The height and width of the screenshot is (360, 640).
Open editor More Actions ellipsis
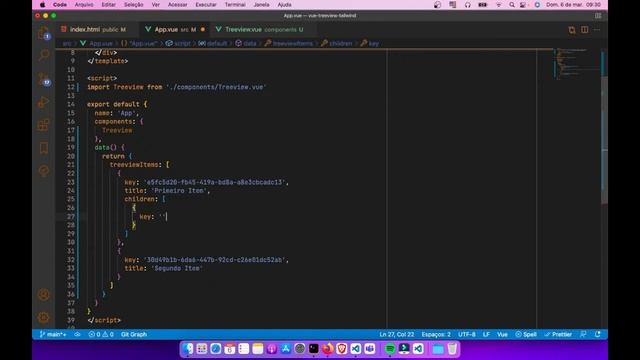point(597,30)
